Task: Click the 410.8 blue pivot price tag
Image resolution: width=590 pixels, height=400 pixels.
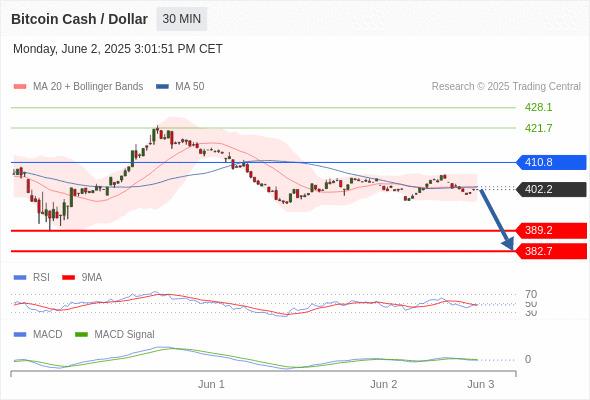Action: pyautogui.click(x=551, y=162)
